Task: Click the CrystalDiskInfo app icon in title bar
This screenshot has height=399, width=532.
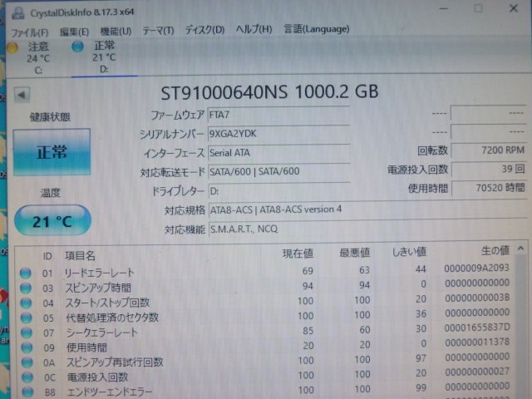Action: coord(17,13)
